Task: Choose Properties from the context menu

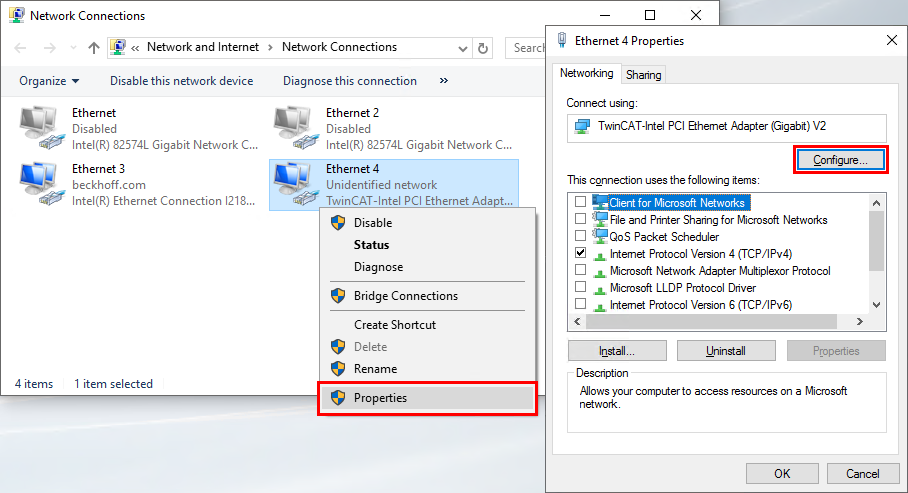Action: 380,398
